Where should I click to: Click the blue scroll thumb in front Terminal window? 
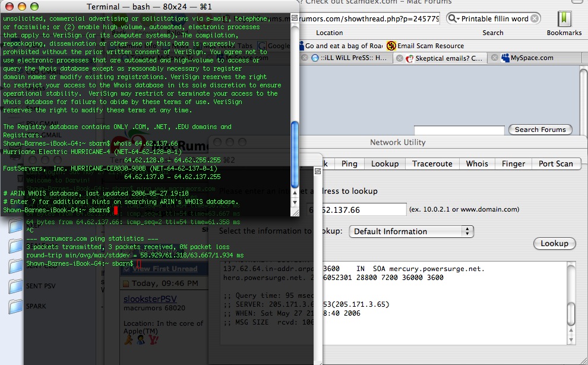pyautogui.click(x=295, y=155)
